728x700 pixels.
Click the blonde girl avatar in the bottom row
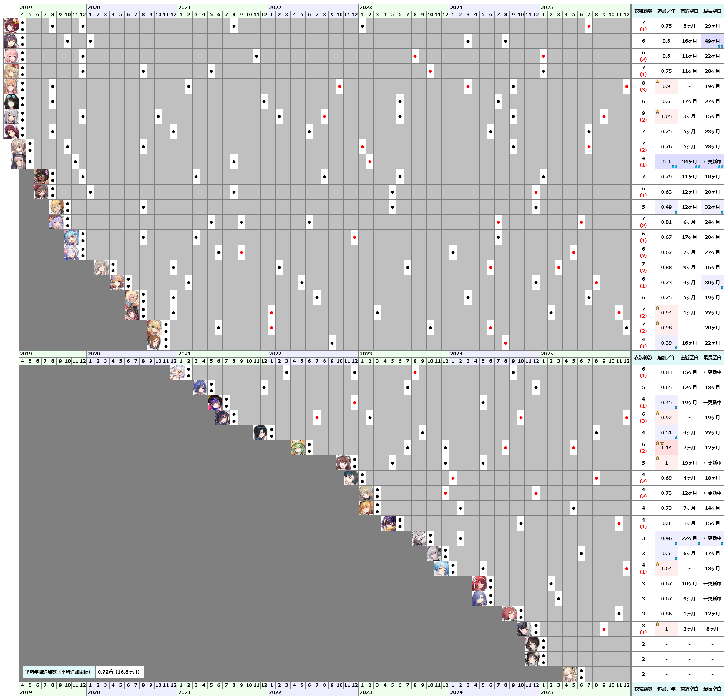570,674
